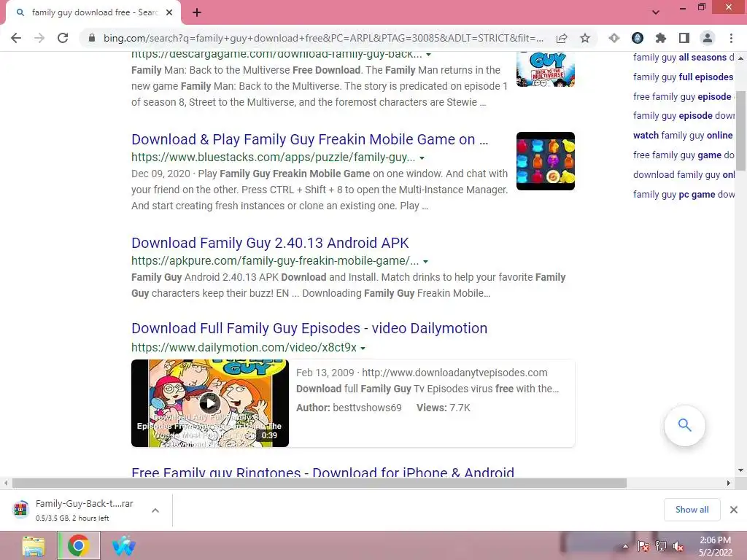Share this page icon in address bar

[562, 38]
